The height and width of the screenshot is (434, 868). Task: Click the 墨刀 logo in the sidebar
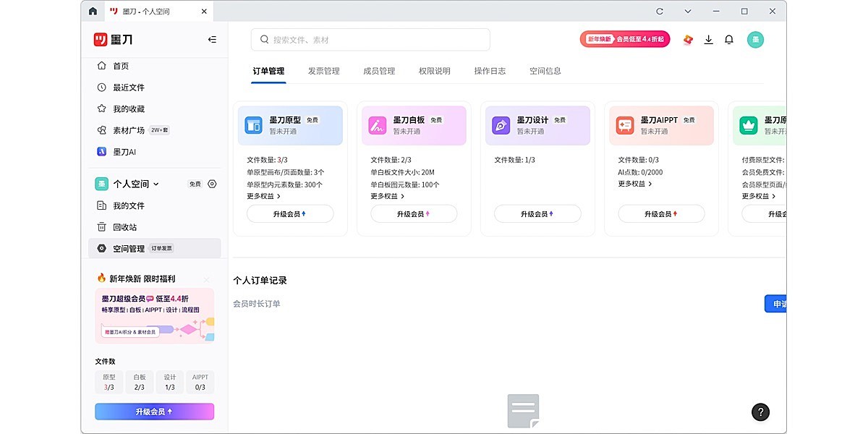pos(112,39)
